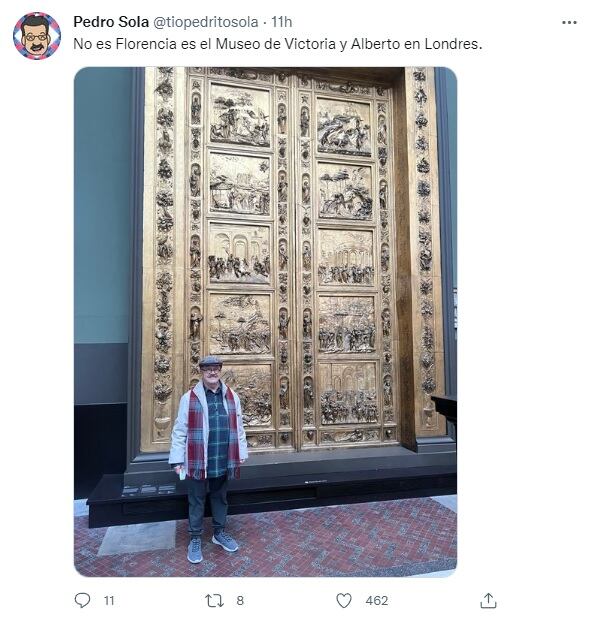Click the teal wall in the photo
This screenshot has width=592, height=622.
tap(102, 206)
